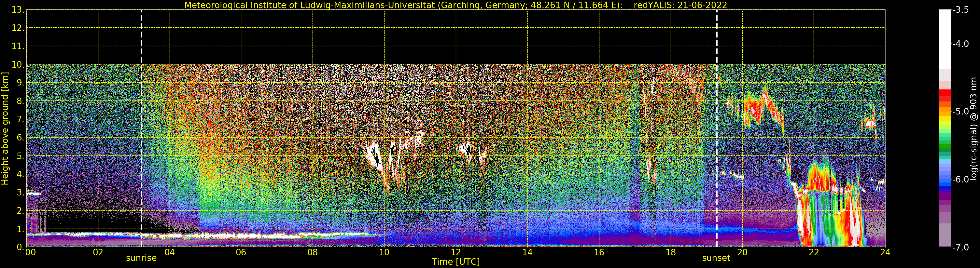The height and width of the screenshot is (268, 980).
Task: Click the colorbar value '-6.0'
Action: point(960,179)
